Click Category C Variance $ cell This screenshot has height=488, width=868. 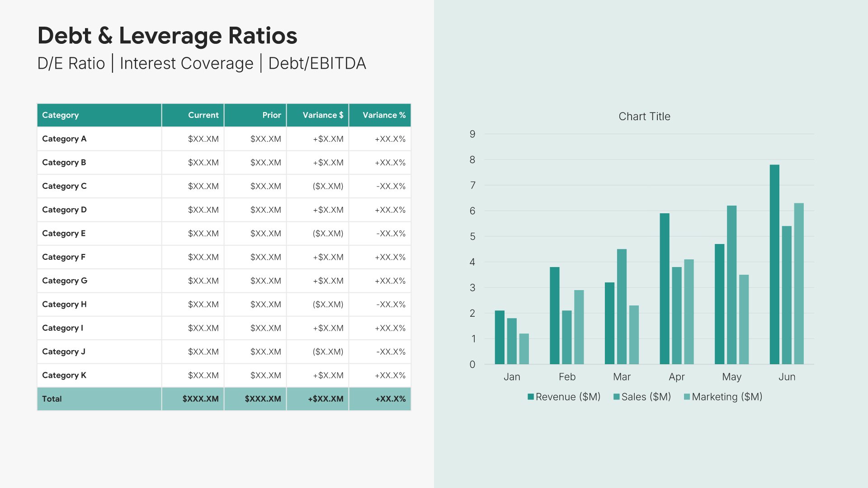tap(328, 186)
